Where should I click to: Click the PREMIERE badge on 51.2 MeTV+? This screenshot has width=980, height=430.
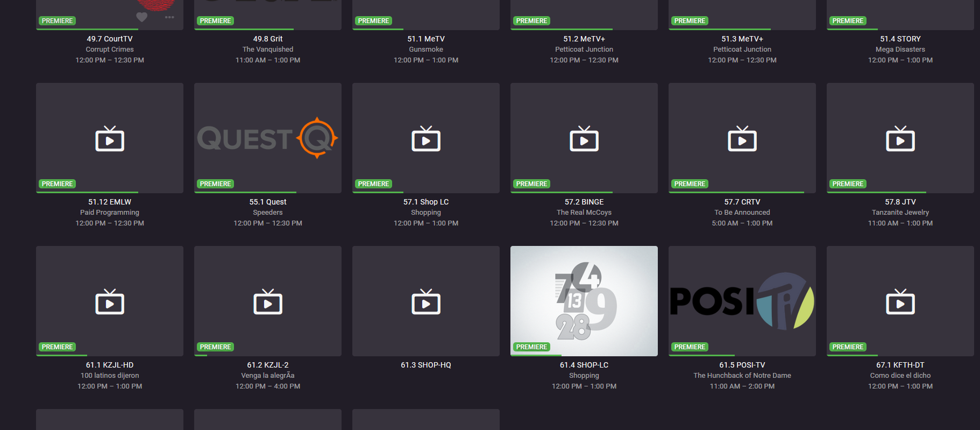(x=531, y=21)
